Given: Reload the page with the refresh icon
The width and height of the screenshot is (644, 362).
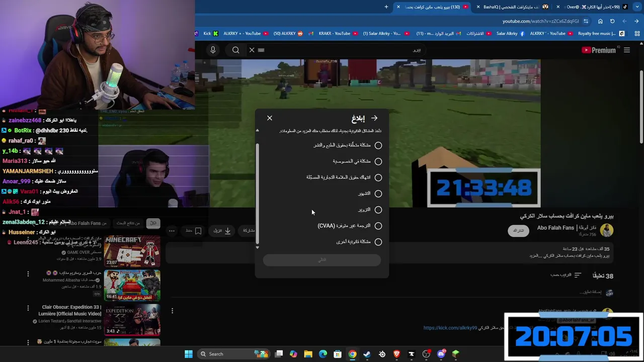Looking at the screenshot, I should coord(612,21).
